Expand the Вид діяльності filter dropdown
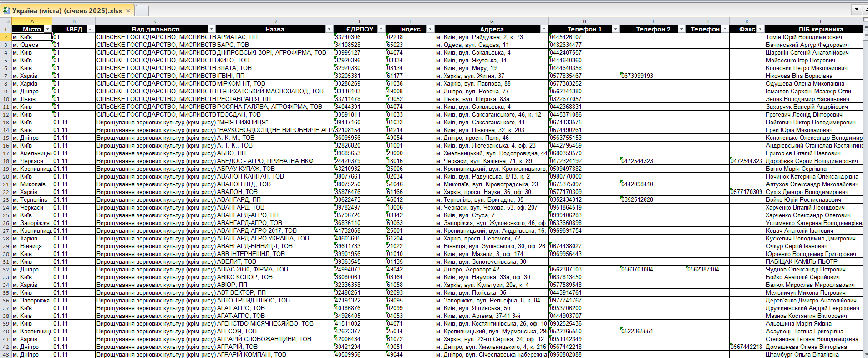868x358 pixels. tap(211, 29)
